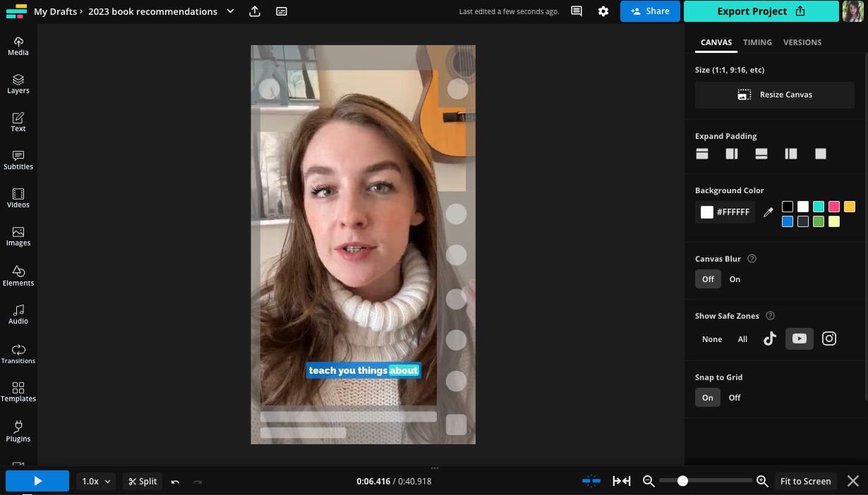Show TikTok safe zone overlay
This screenshot has height=495, width=868.
coord(769,338)
